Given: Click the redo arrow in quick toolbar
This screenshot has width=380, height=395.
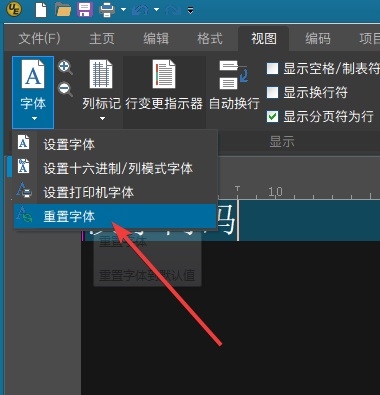Looking at the screenshot, I should [x=173, y=10].
